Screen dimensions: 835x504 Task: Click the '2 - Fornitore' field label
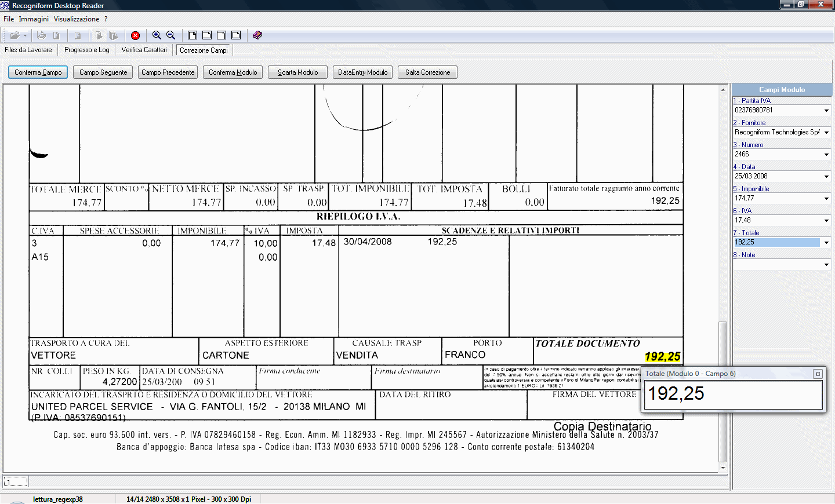(749, 123)
